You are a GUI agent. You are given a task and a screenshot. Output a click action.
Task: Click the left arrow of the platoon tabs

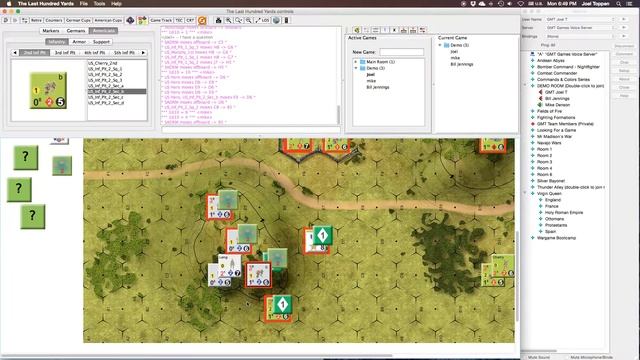click(15, 53)
